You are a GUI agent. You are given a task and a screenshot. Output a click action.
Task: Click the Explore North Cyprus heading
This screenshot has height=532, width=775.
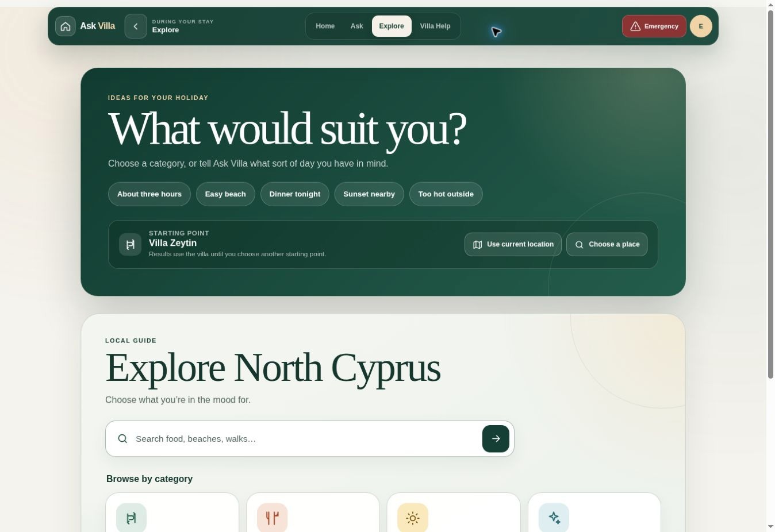click(273, 368)
